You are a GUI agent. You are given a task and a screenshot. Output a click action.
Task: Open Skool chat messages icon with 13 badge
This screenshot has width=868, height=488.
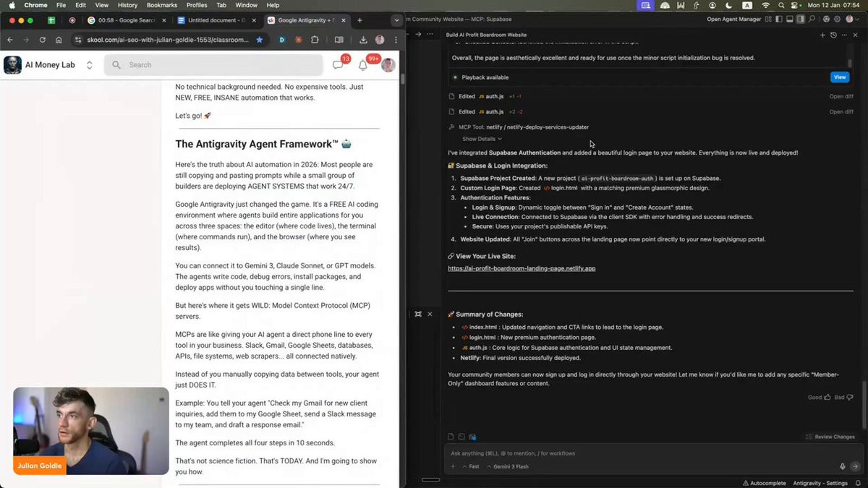338,65
